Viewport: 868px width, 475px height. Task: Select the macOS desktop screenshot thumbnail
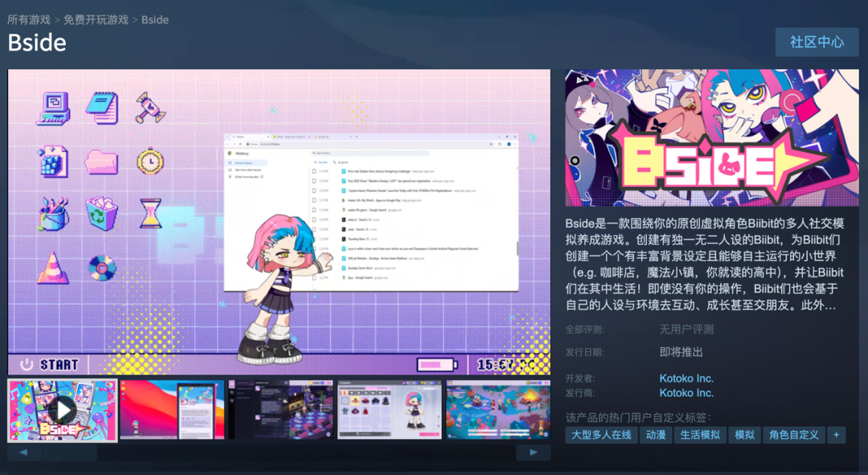click(172, 410)
